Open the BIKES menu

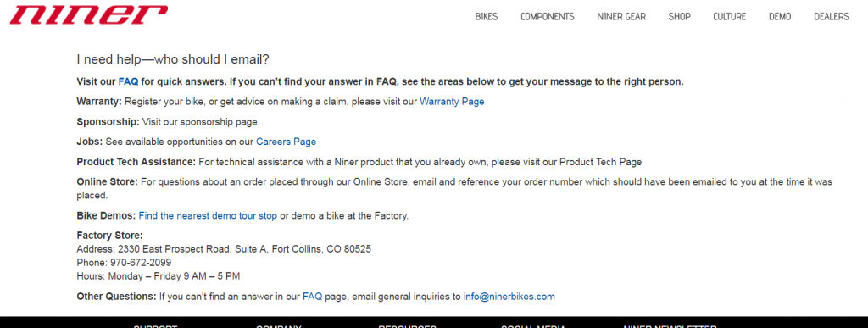(486, 17)
